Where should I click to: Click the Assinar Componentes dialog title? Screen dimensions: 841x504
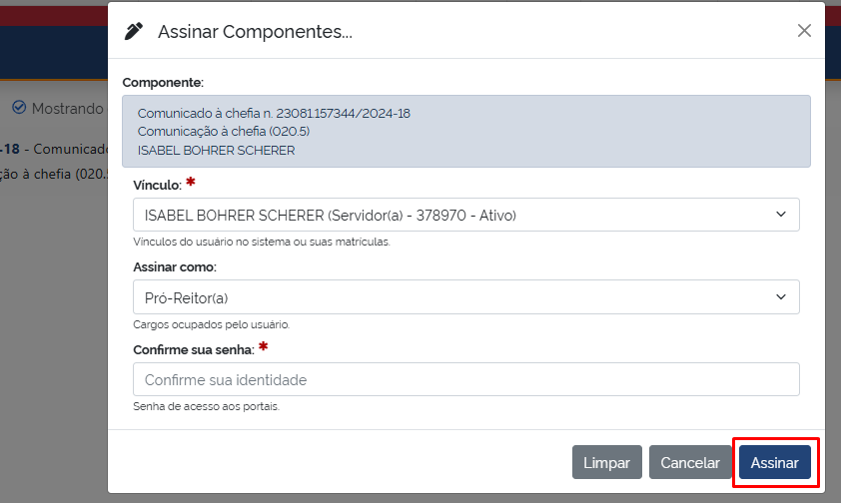click(x=255, y=32)
